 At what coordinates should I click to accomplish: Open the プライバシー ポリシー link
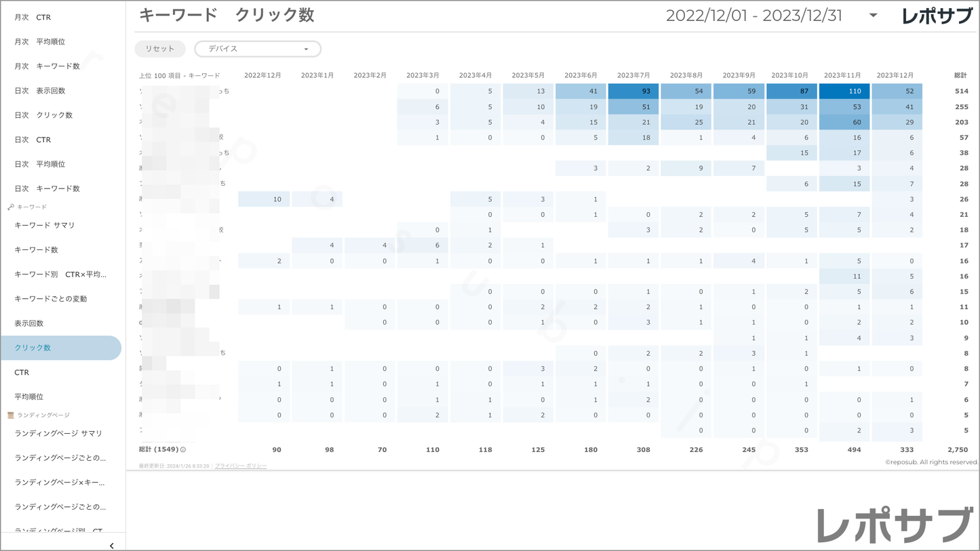pyautogui.click(x=241, y=466)
